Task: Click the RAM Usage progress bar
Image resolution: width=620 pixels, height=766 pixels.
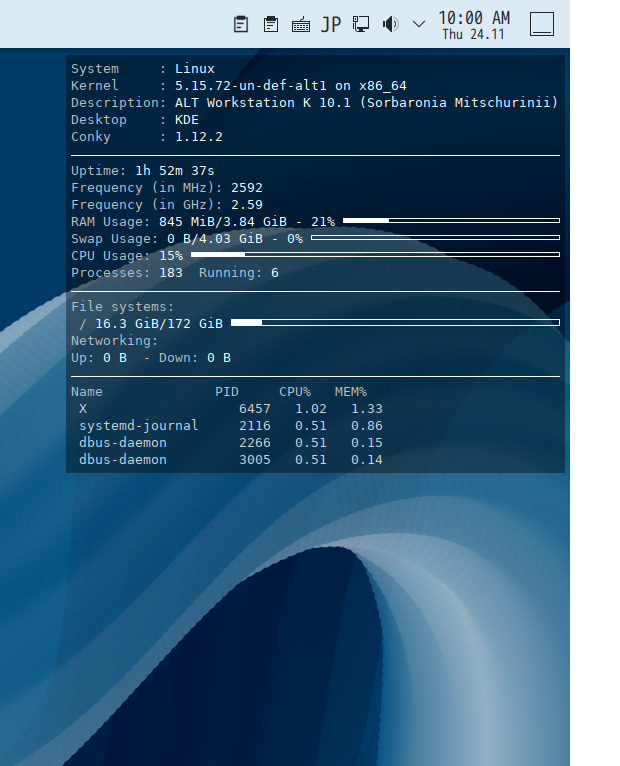Action: (451, 221)
